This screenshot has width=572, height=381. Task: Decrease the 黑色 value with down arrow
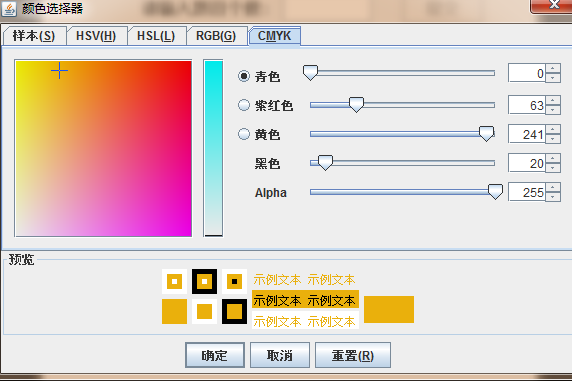tap(553, 168)
